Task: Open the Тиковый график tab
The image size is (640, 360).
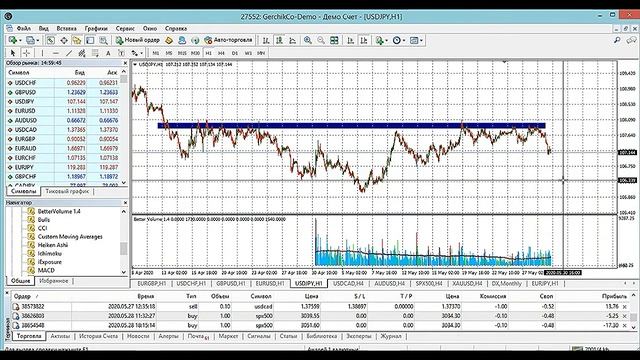Action: coord(67,191)
